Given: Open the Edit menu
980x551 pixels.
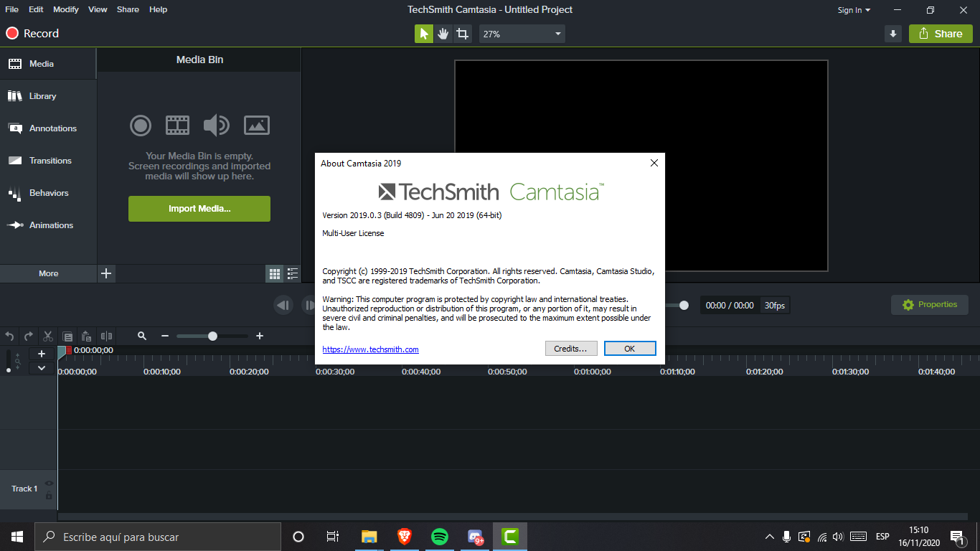Looking at the screenshot, I should click(x=36, y=9).
